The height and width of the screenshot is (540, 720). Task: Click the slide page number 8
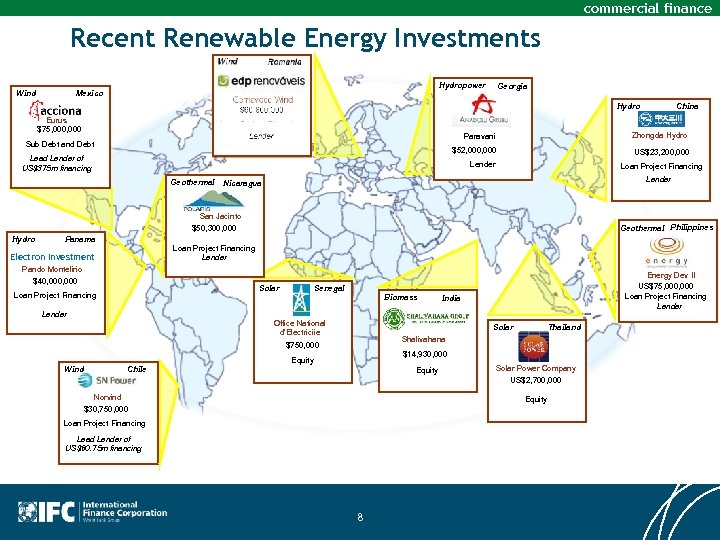(x=360, y=518)
